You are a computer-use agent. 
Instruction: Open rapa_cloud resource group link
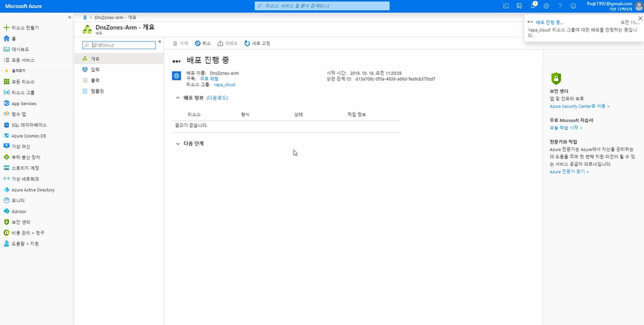tap(225, 84)
